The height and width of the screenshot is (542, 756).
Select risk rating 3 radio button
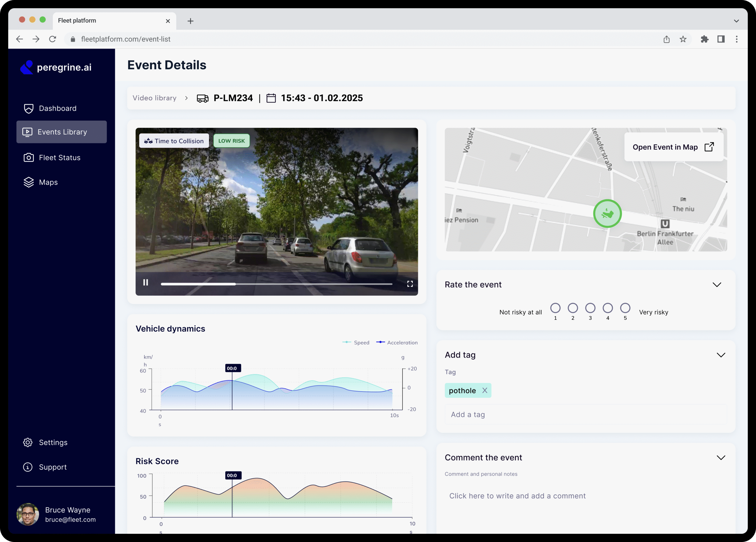click(590, 308)
